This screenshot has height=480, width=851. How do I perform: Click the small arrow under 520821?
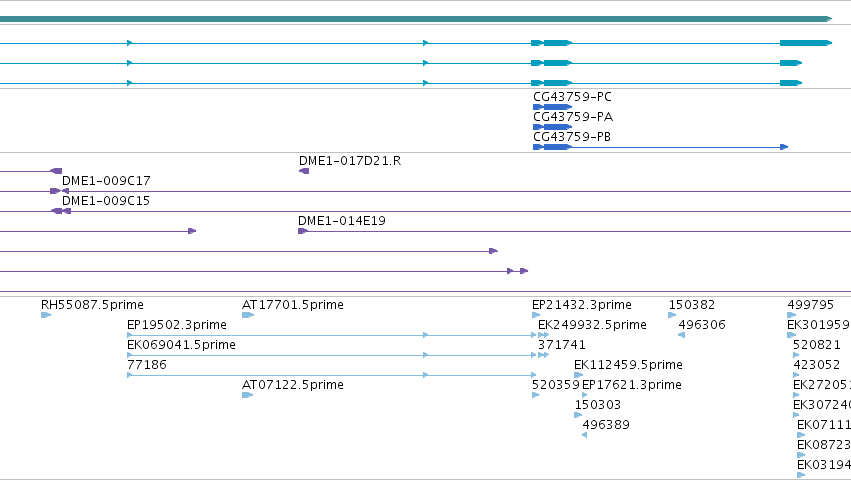pos(796,355)
